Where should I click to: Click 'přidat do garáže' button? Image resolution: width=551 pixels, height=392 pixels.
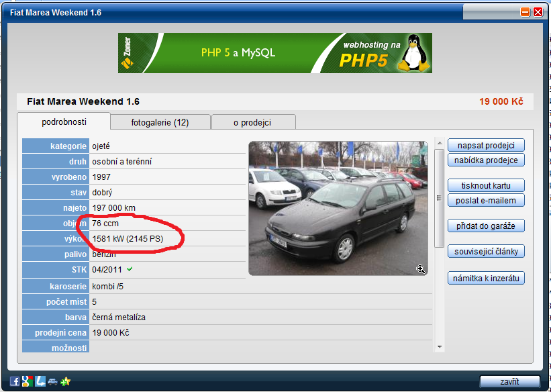pyautogui.click(x=486, y=226)
